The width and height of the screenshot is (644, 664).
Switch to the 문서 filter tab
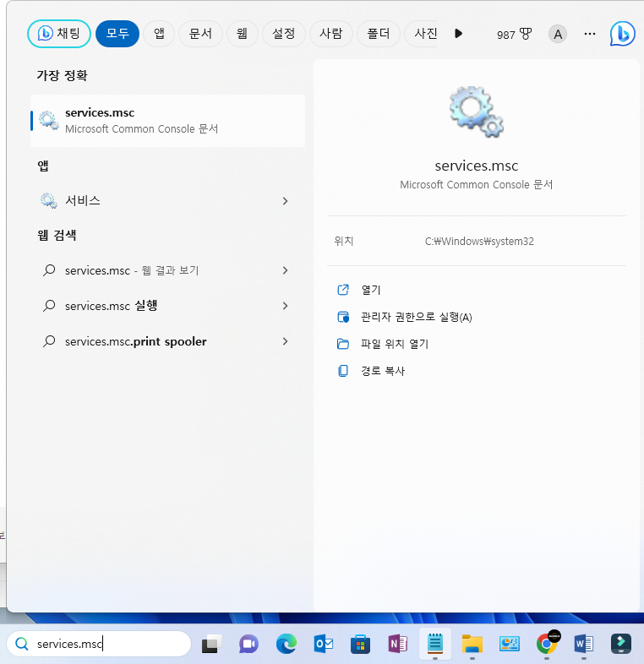pos(200,34)
